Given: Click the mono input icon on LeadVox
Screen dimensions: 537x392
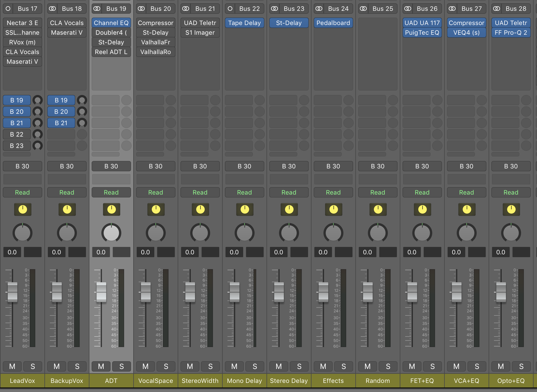Looking at the screenshot, I should [x=8, y=9].
